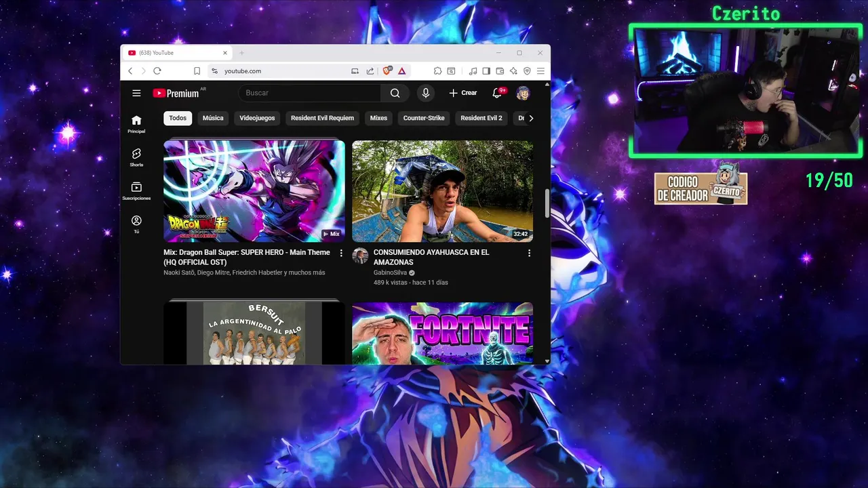Open Brave Playlist music note icon

point(473,70)
